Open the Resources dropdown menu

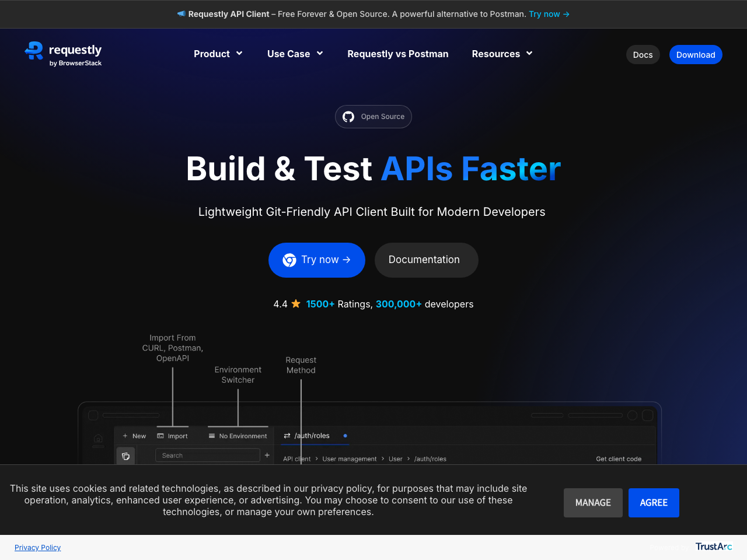coord(502,54)
